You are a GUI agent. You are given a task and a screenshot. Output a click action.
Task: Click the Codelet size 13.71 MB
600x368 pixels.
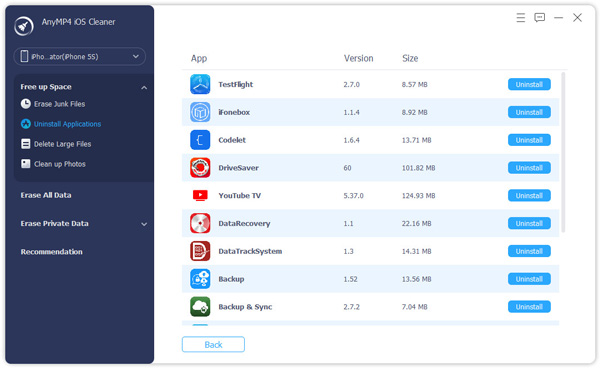tap(416, 140)
